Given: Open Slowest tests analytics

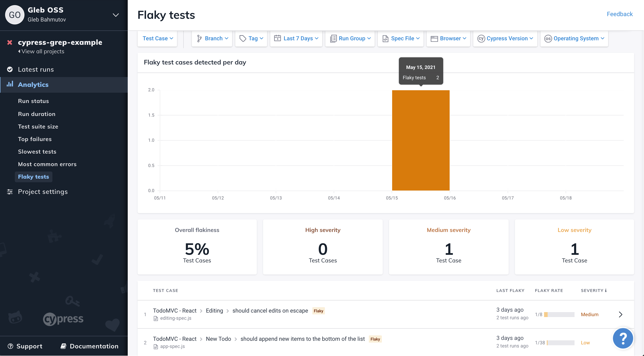Looking at the screenshot, I should click(x=37, y=152).
